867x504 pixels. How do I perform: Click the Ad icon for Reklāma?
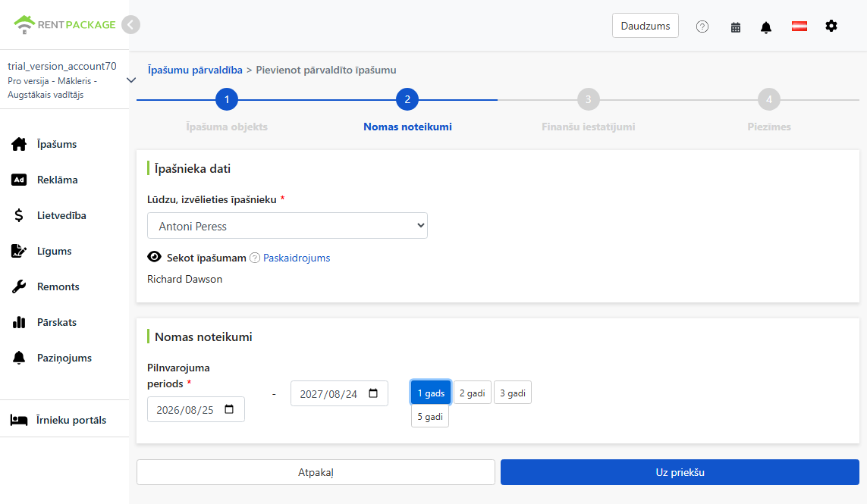coord(19,180)
